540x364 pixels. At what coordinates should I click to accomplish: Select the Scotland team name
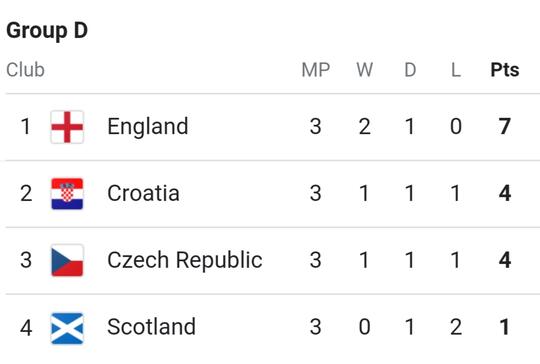pyautogui.click(x=151, y=327)
